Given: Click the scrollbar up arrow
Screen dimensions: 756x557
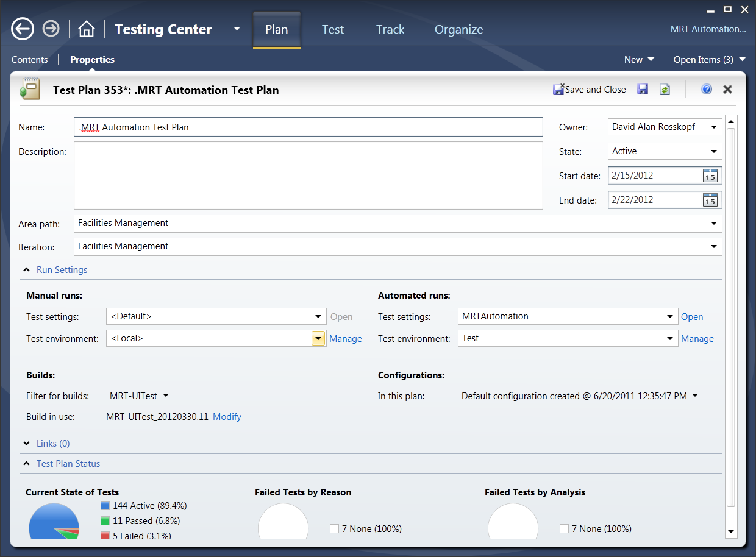Looking at the screenshot, I should pyautogui.click(x=732, y=121).
